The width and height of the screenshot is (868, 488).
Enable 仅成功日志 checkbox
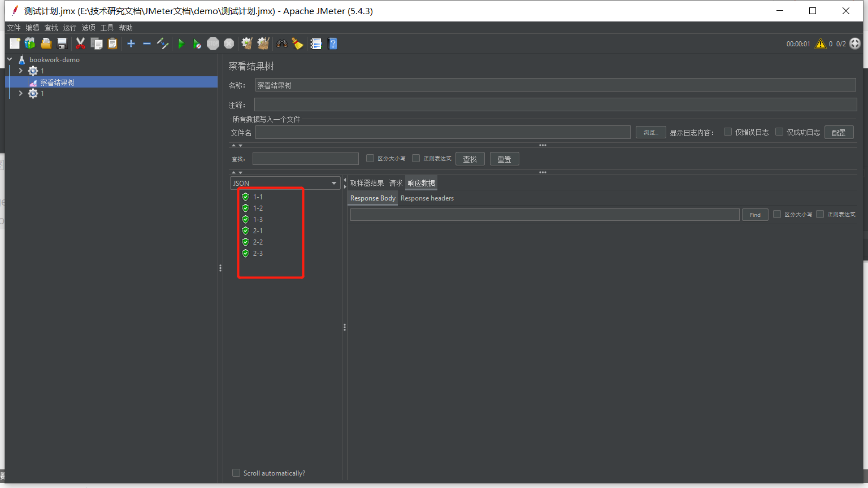(x=779, y=132)
